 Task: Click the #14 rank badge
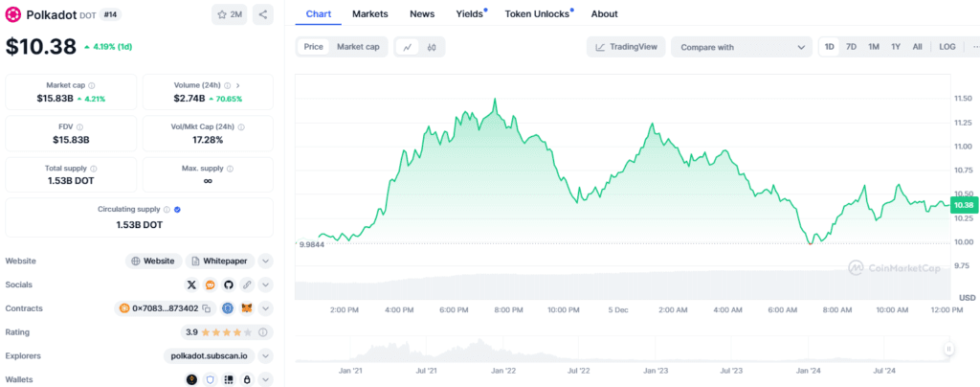point(110,13)
